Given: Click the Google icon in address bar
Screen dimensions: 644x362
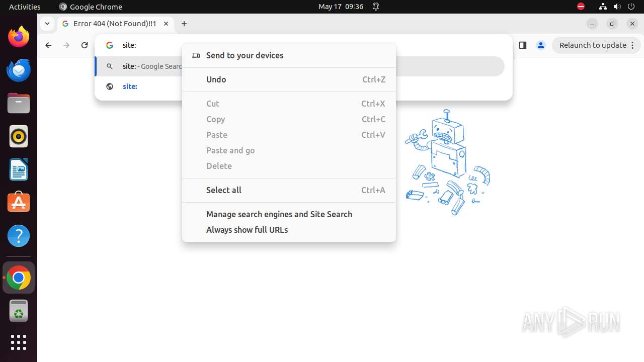Looking at the screenshot, I should (x=110, y=45).
